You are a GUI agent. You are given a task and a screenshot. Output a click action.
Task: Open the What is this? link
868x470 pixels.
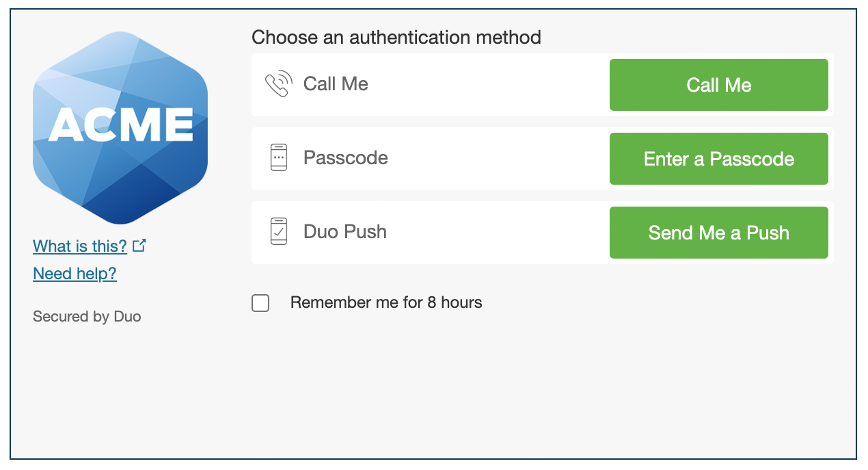pos(80,246)
